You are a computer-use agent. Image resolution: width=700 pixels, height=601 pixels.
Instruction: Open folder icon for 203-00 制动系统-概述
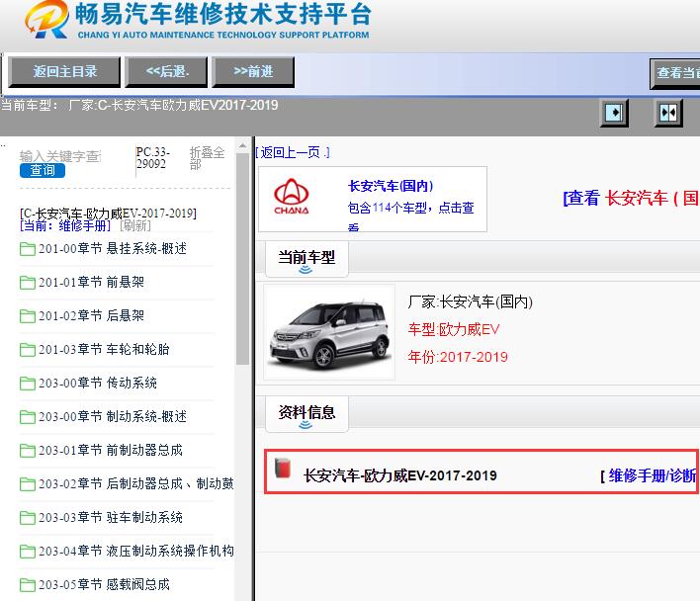click(x=28, y=417)
